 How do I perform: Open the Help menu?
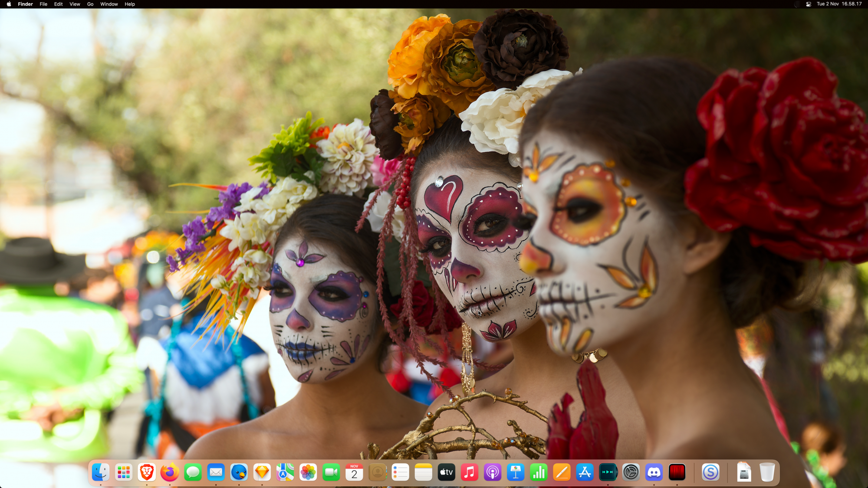130,4
